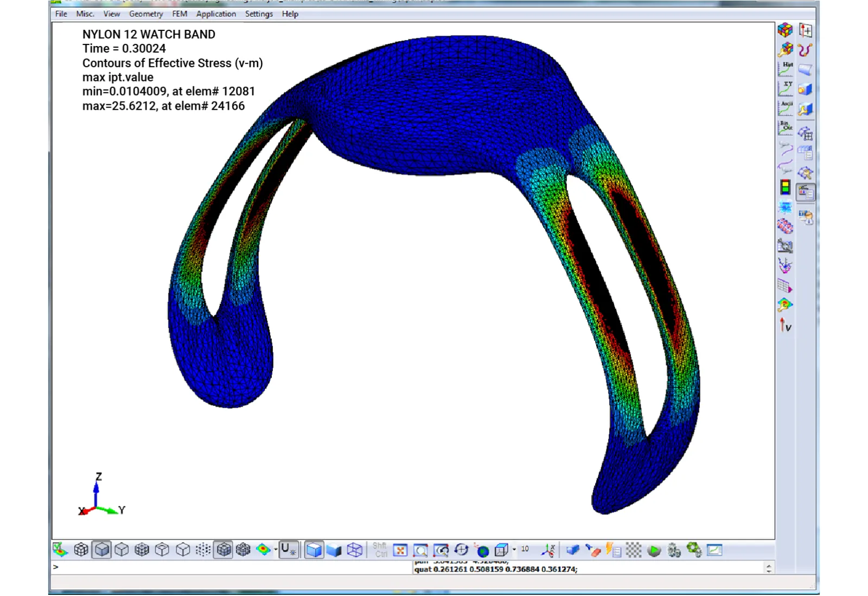
Task: Open the Help menu
Action: click(290, 14)
